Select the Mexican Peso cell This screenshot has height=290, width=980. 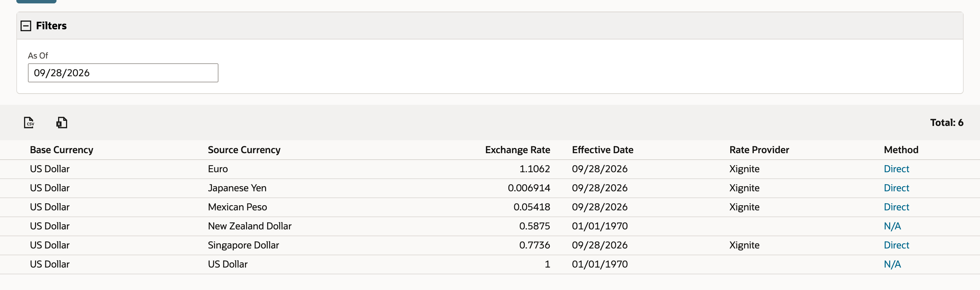click(238, 207)
